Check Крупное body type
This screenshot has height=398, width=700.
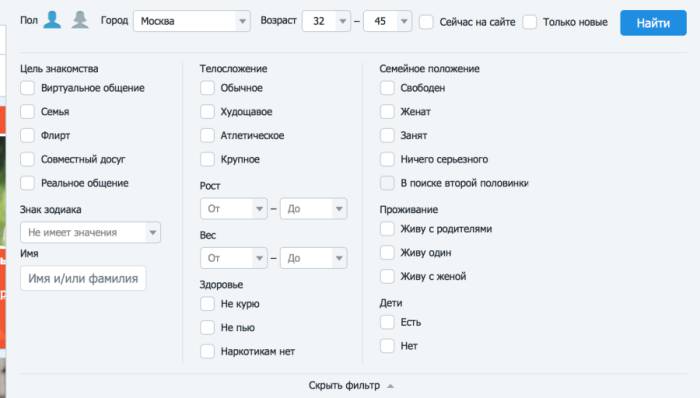click(207, 159)
